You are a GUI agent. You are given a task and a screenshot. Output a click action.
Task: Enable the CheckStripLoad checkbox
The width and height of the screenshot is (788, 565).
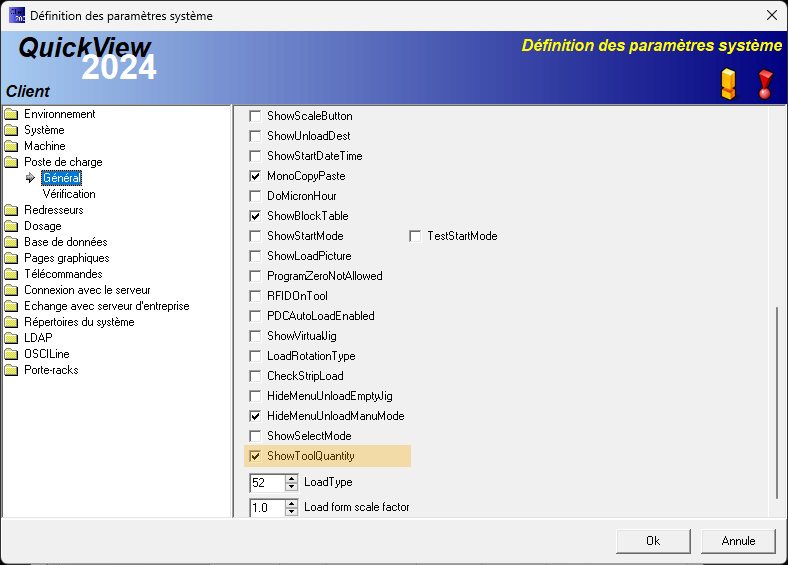click(x=255, y=376)
